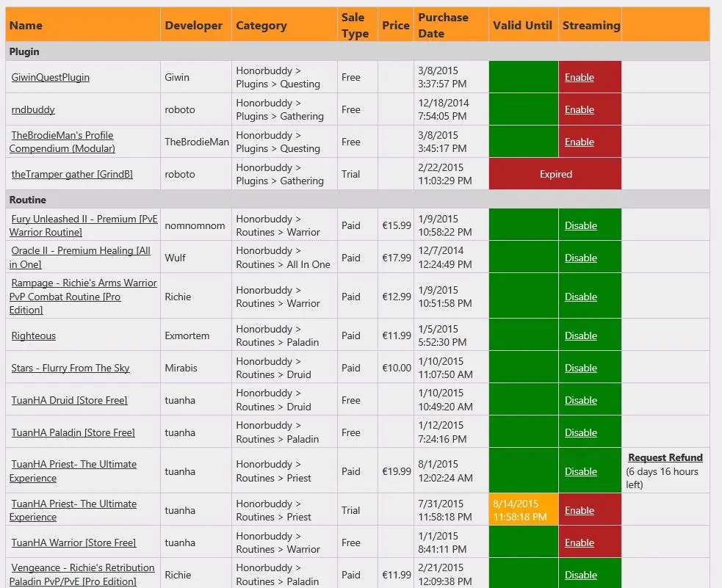Disable streaming for Vengeance Retribution Paladin

[581, 575]
